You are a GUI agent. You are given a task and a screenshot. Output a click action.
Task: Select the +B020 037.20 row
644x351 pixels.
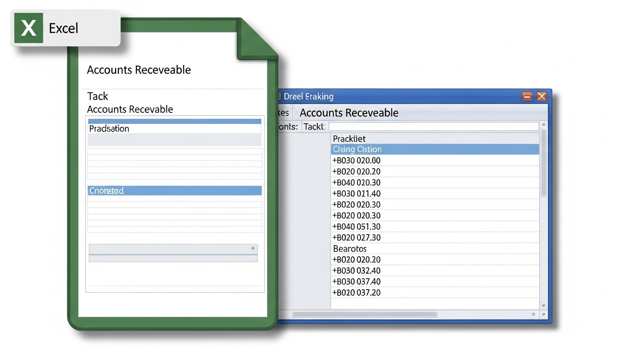(435, 292)
